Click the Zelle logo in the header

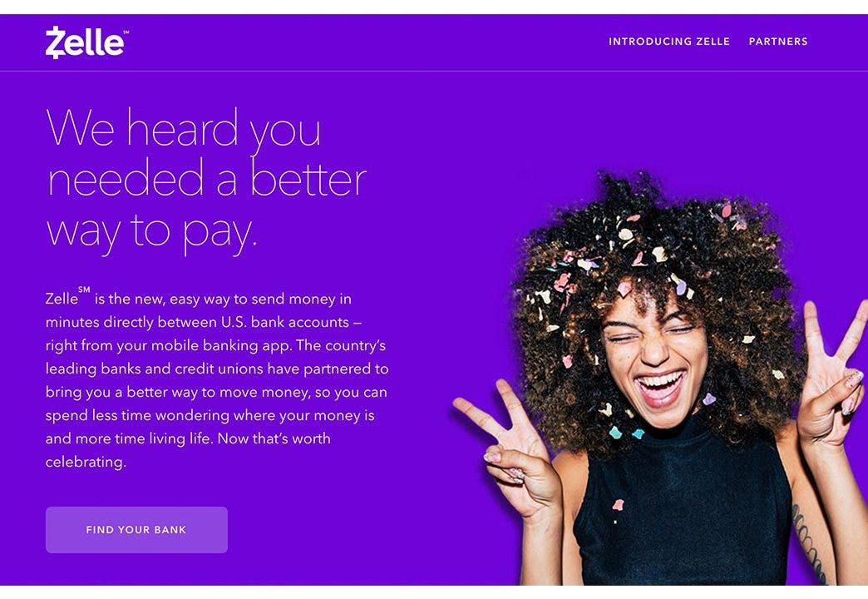(87, 42)
